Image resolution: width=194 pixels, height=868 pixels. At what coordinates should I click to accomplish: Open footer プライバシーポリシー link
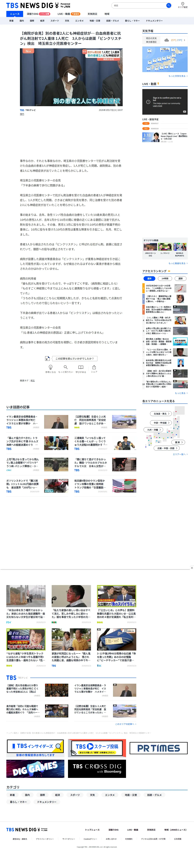click(x=45, y=839)
